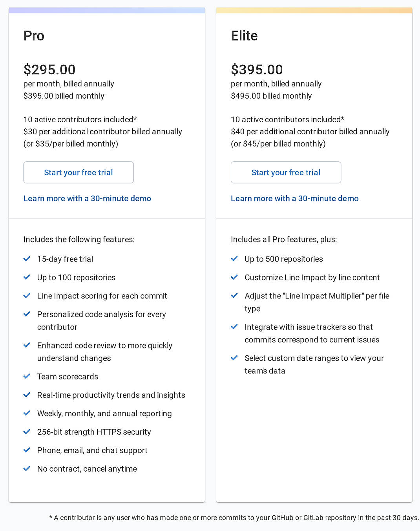Click the checkmark beside "Up to 500 repositories"
Viewport: 420px width, 531px height.
(234, 258)
